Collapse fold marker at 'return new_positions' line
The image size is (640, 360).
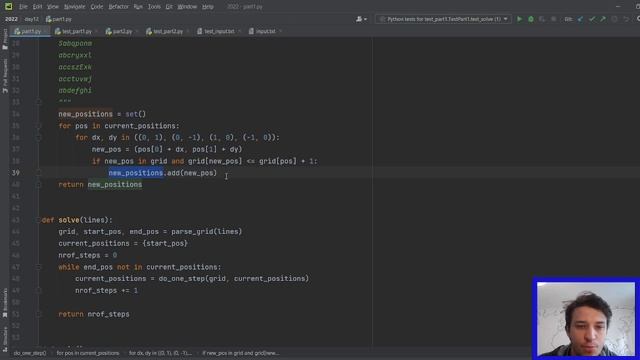point(38,184)
